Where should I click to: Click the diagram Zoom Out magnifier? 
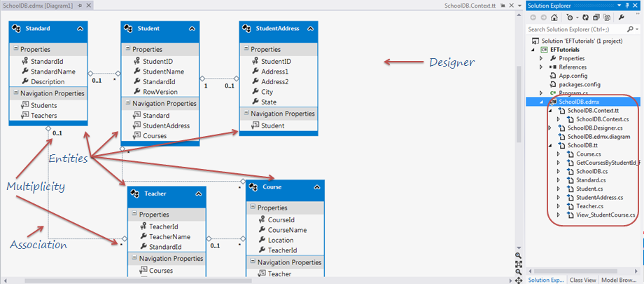[519, 271]
